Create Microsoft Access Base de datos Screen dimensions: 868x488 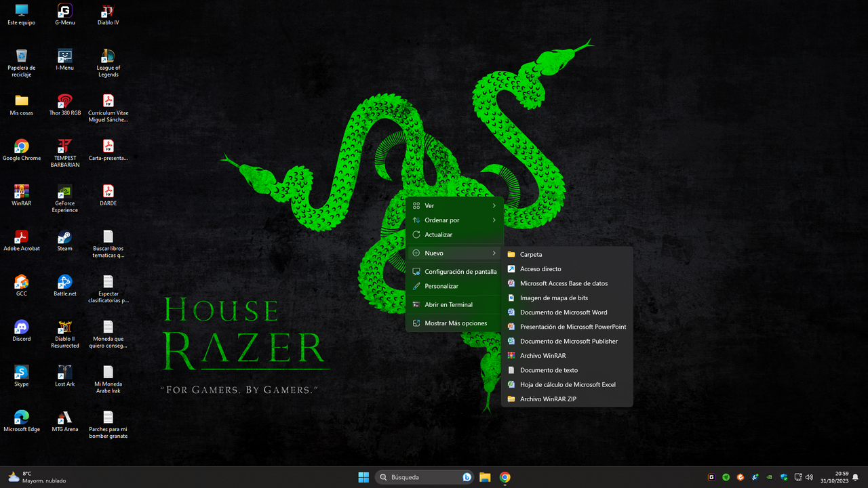[567, 283]
